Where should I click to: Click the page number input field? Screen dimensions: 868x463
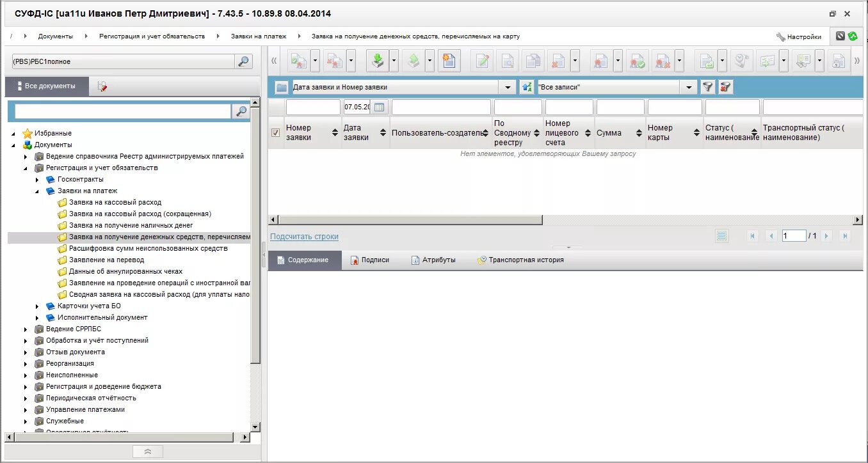(794, 236)
